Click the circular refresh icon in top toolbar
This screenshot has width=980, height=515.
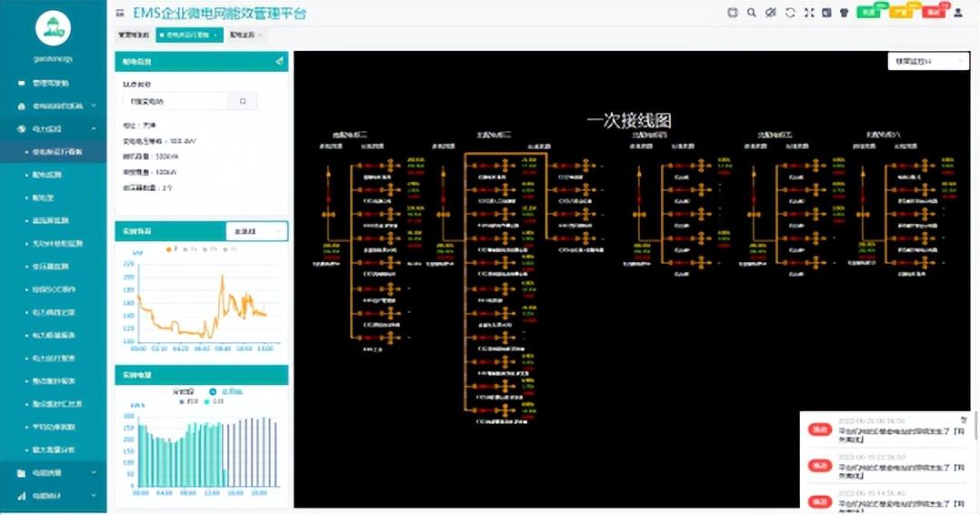click(789, 13)
